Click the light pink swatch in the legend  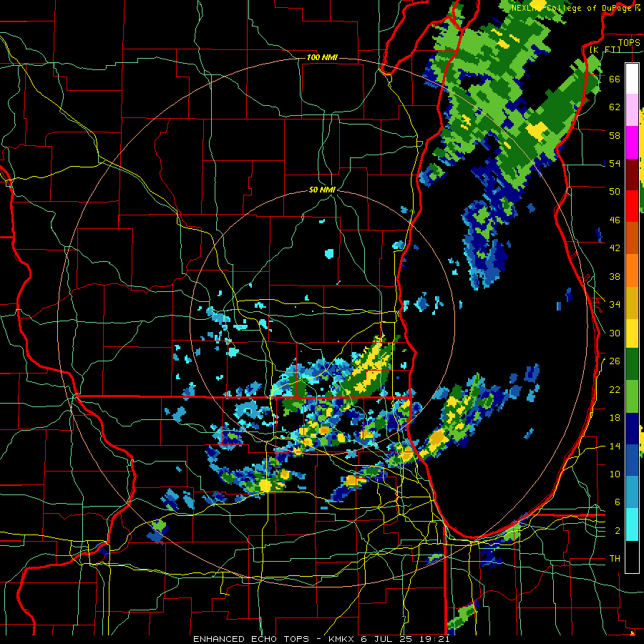pyautogui.click(x=632, y=109)
